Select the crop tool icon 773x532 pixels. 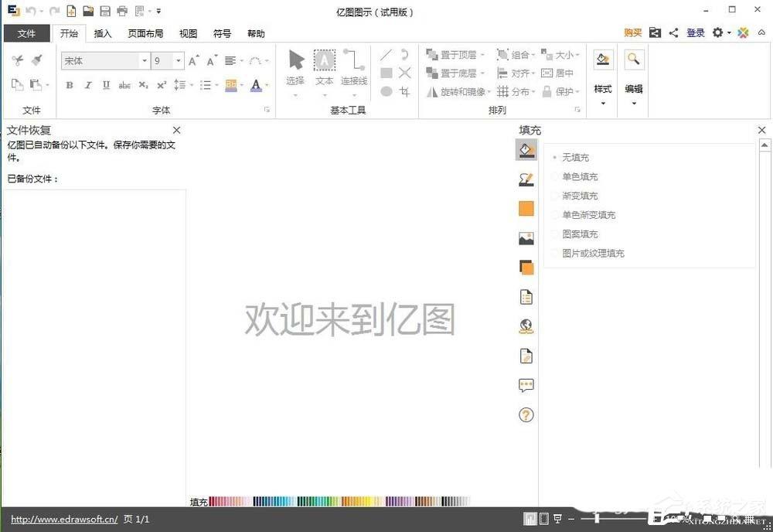coord(405,91)
